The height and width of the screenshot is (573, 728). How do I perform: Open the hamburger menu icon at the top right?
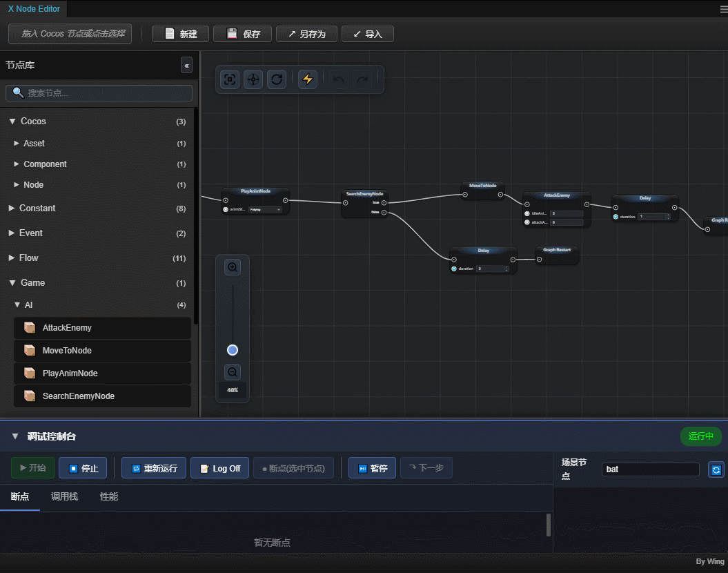tap(724, 9)
